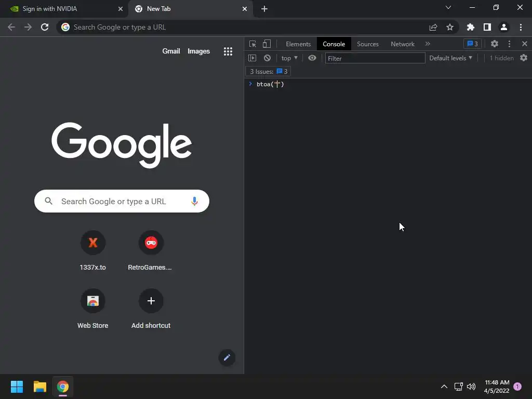
Task: Switch to the Elements tab
Action: [298, 44]
